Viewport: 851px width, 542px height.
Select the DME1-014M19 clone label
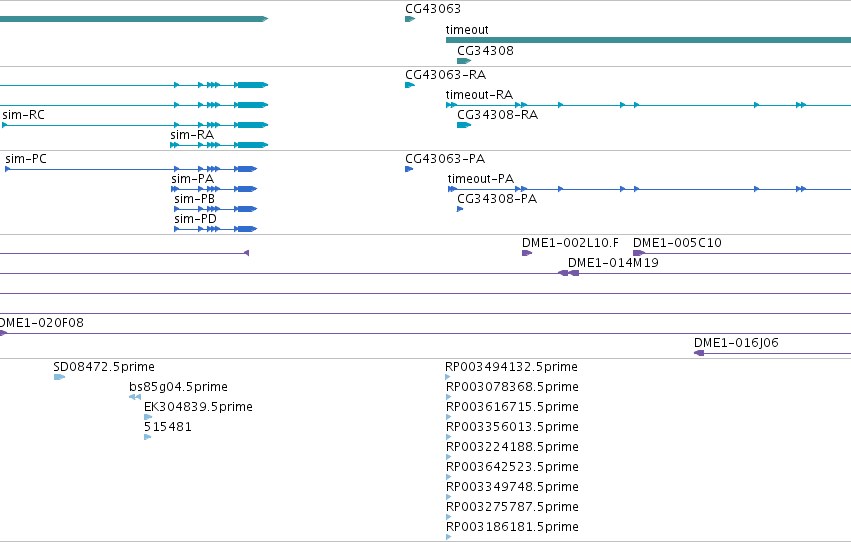(613, 263)
